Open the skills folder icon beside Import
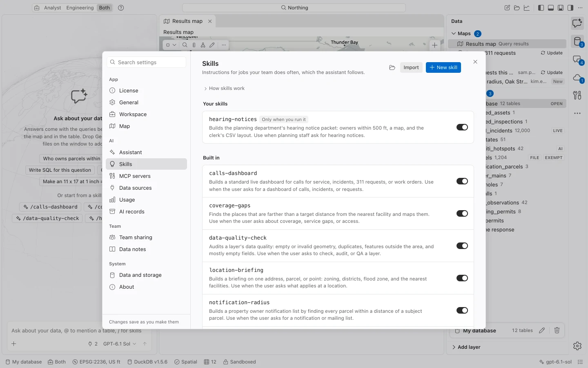Viewport: 588px width, 368px height. [x=392, y=67]
